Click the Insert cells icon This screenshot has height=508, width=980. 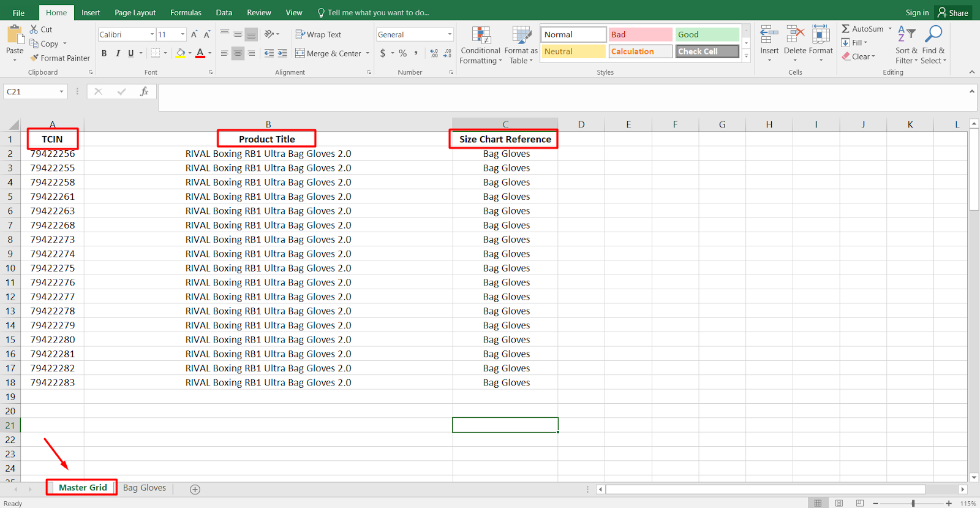[769, 35]
